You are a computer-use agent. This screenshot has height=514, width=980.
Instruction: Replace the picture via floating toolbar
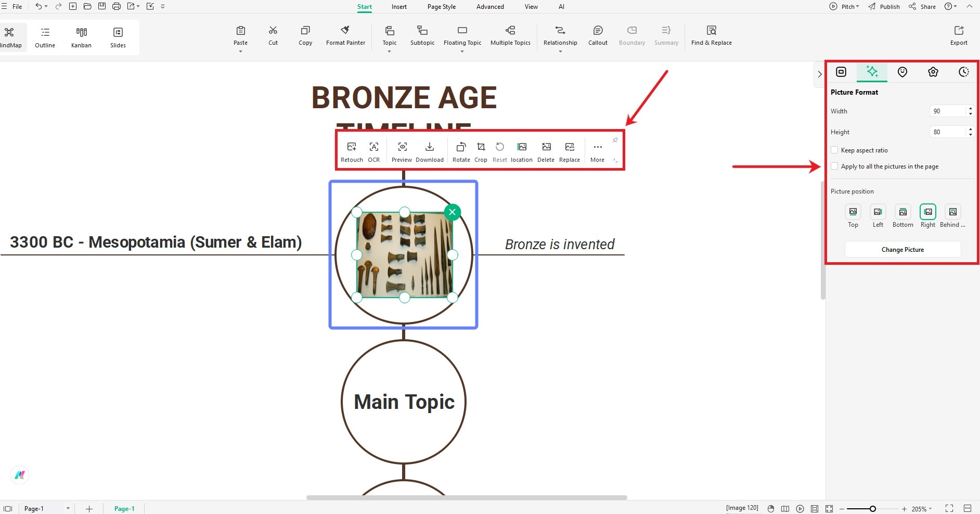click(570, 152)
